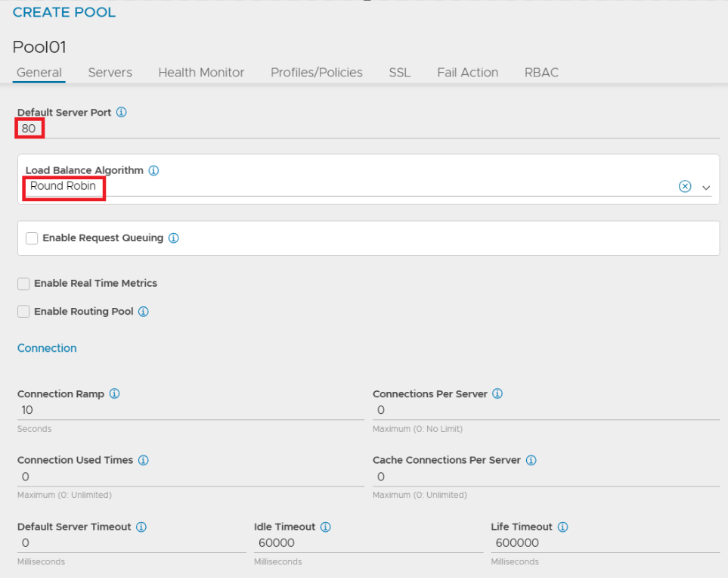The height and width of the screenshot is (578, 728).
Task: Enable Request Queuing checkbox
Action: [32, 238]
